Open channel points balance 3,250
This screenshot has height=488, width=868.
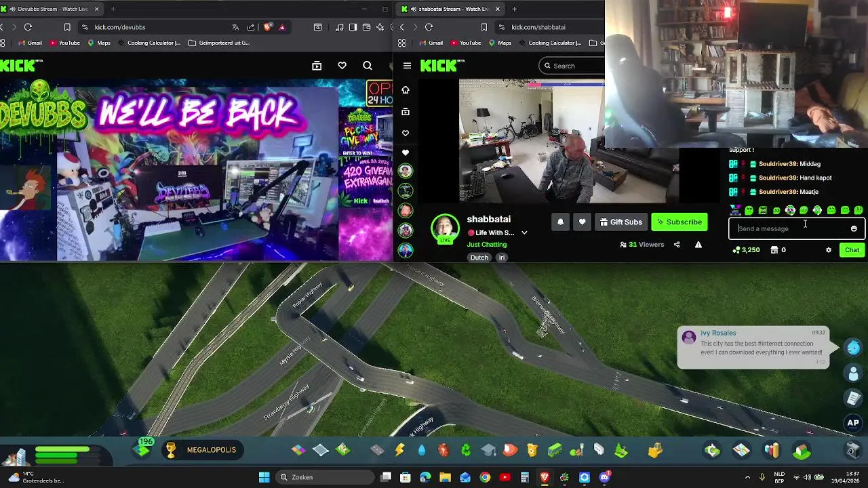pyautogui.click(x=746, y=250)
